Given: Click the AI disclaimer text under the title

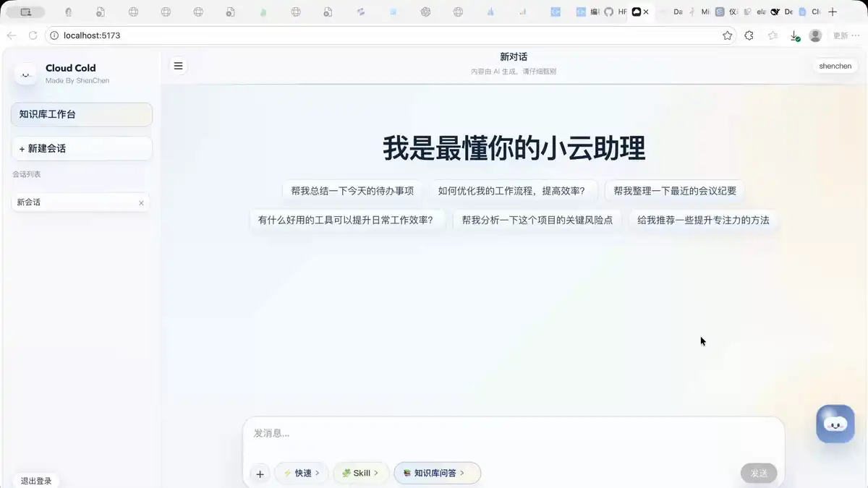Looking at the screenshot, I should tap(514, 72).
